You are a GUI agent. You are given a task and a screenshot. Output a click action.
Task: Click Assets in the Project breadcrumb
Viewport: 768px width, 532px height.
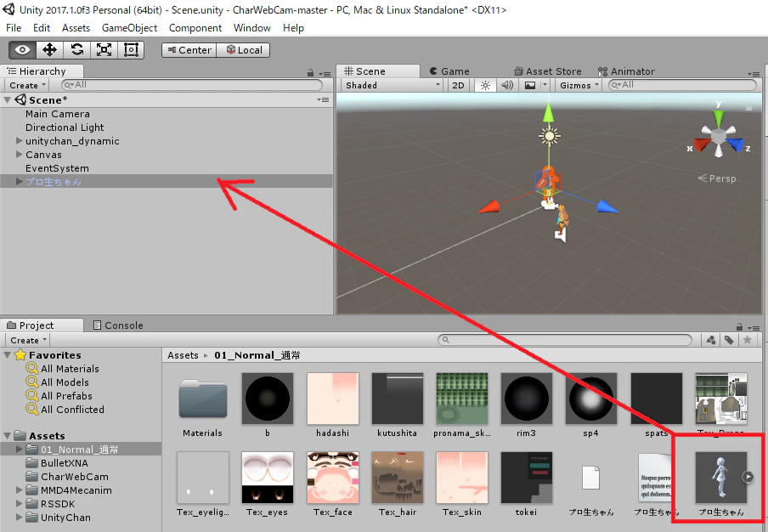[183, 355]
